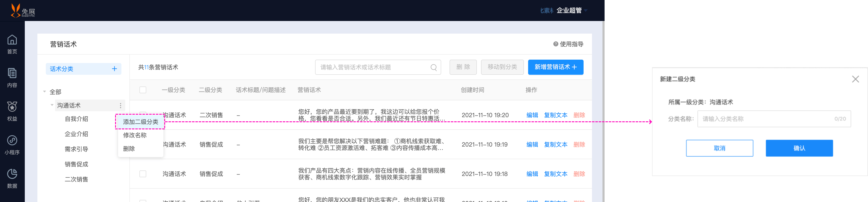Click 复制文本 for the 19:19 row
Image resolution: width=868 pixels, height=202 pixels.
pos(556,144)
